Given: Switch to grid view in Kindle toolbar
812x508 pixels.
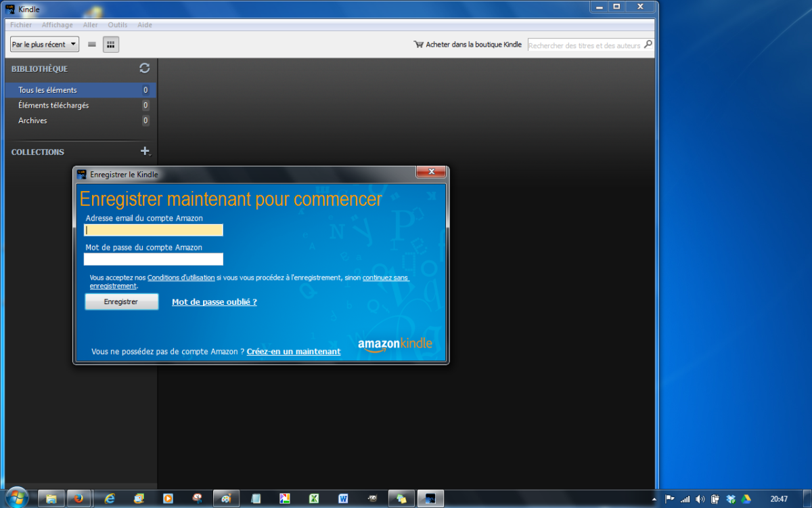Looking at the screenshot, I should point(111,45).
